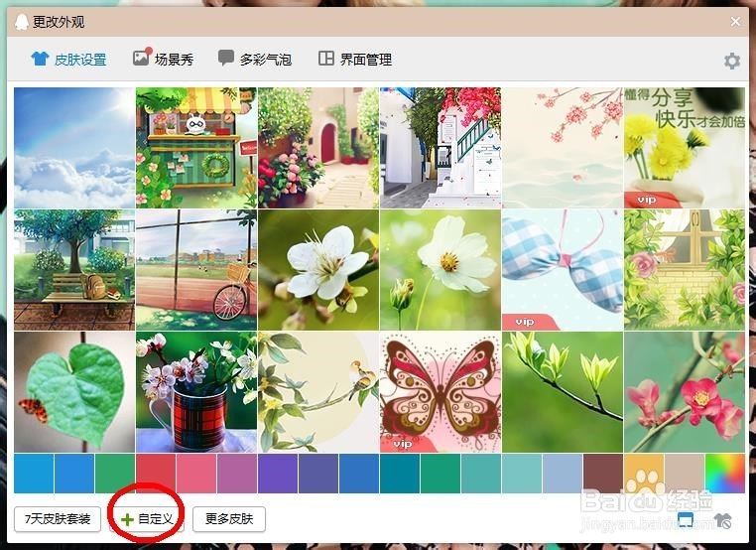
Task: Select the orchid purple color swatch
Action: click(x=237, y=474)
